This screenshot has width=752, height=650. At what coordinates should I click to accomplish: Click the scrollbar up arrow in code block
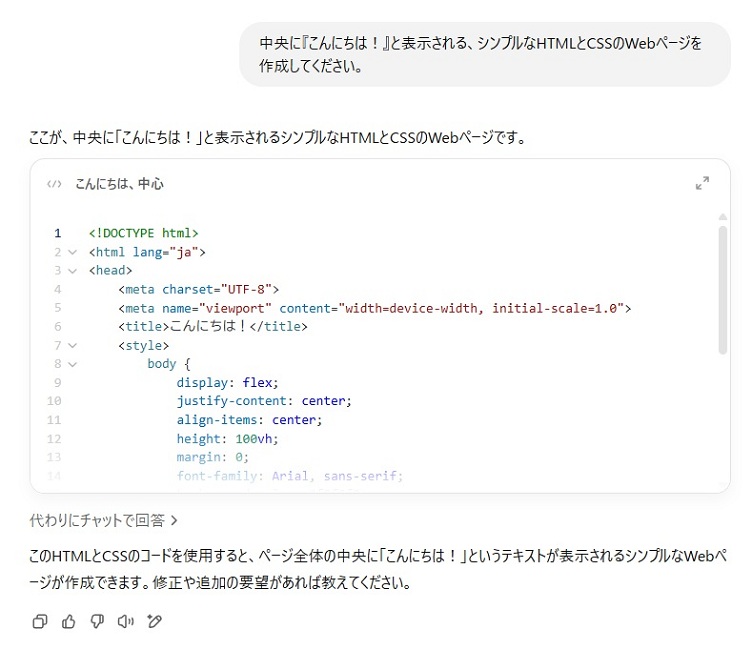coord(722,216)
